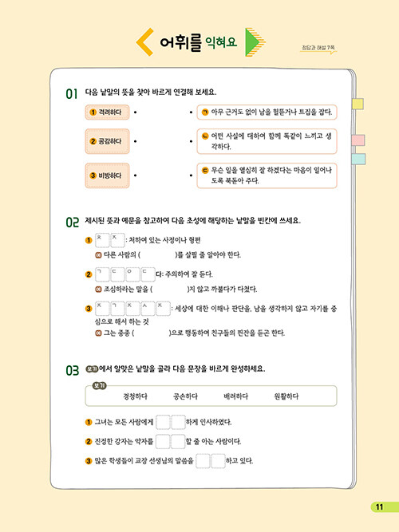Image resolution: width=399 pixels, height=532 pixels.
Task: Click the '정답과 해설 7쪽' note
Action: [319, 48]
